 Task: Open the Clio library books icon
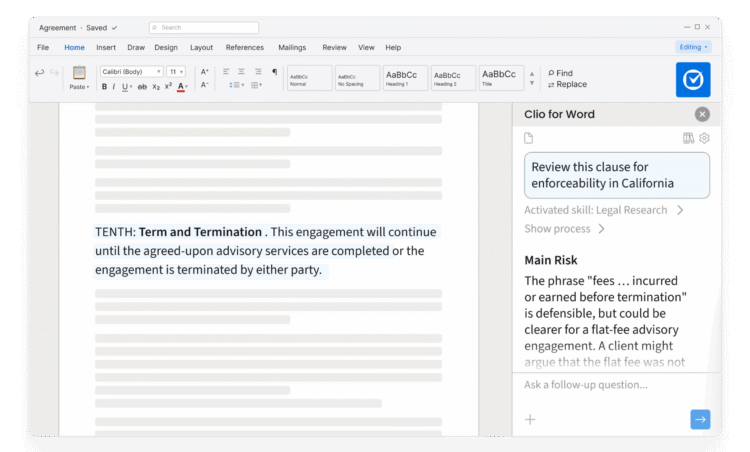[x=688, y=138]
